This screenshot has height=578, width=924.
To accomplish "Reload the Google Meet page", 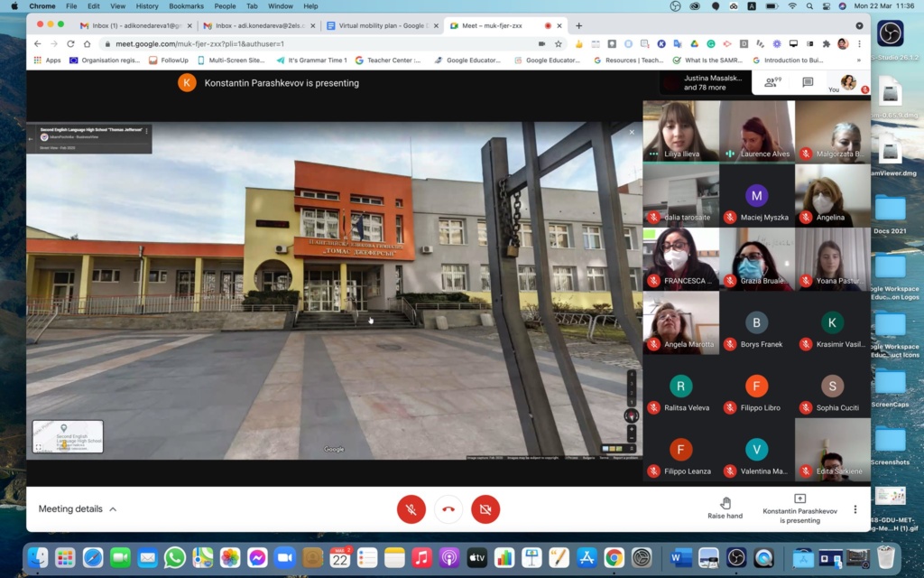I will click(x=70, y=43).
